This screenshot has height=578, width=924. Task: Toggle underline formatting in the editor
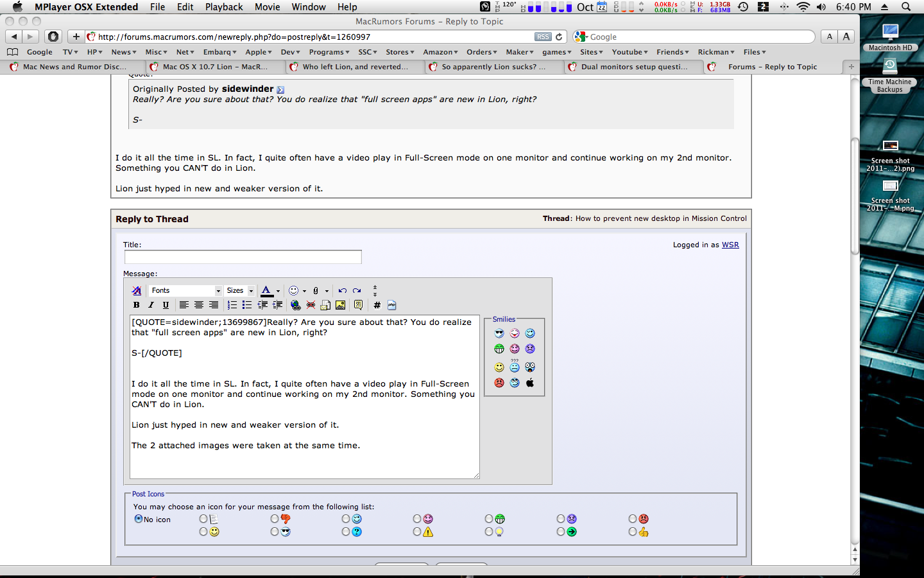[166, 305]
